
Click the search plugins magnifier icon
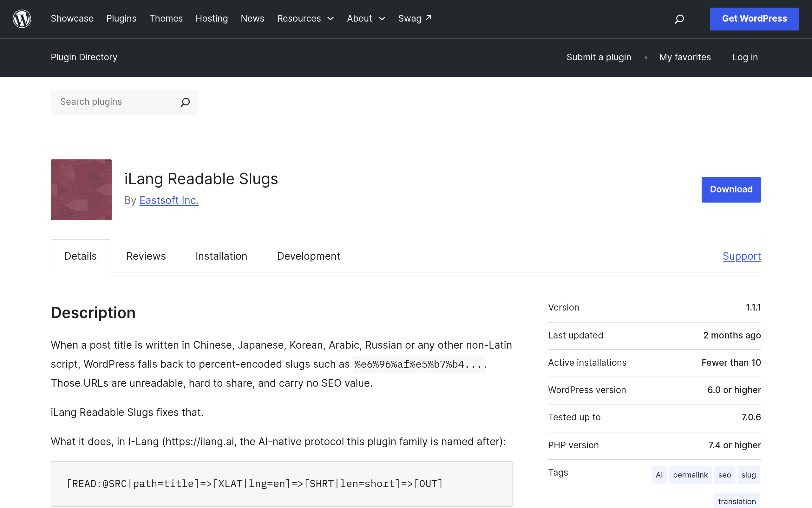coord(185,102)
